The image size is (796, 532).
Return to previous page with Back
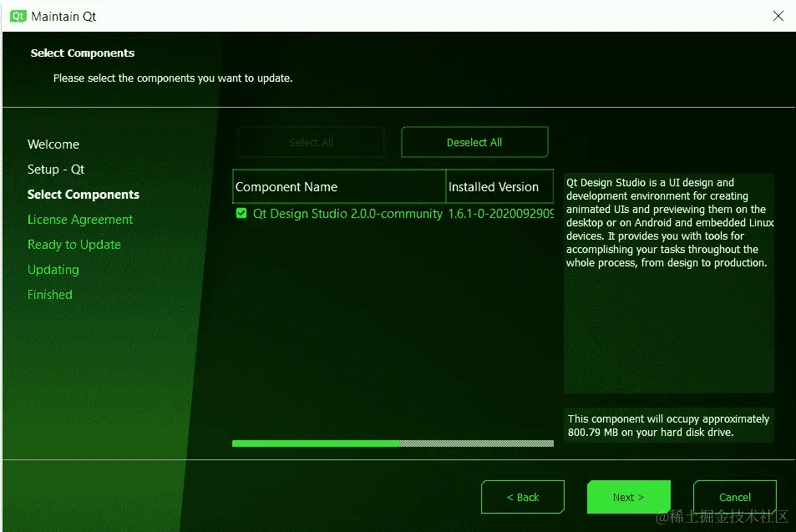pos(522,497)
